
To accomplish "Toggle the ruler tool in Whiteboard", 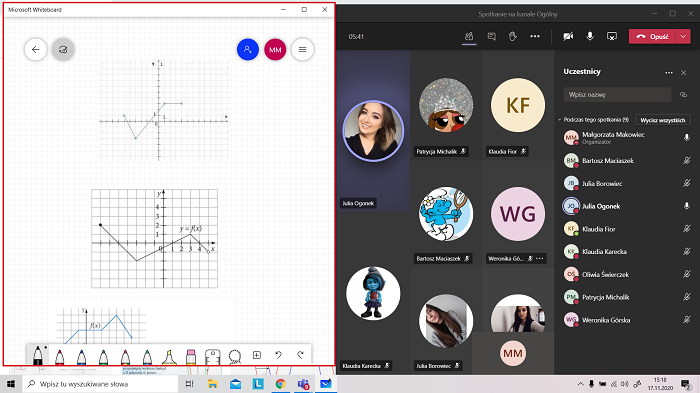I will [212, 357].
